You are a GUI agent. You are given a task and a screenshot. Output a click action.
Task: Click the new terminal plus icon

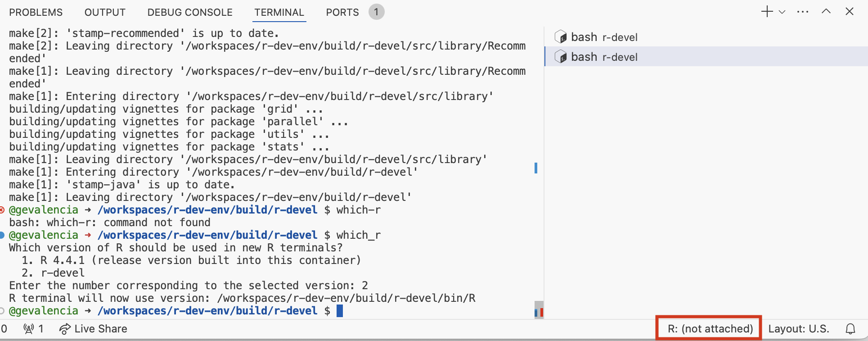(x=767, y=12)
